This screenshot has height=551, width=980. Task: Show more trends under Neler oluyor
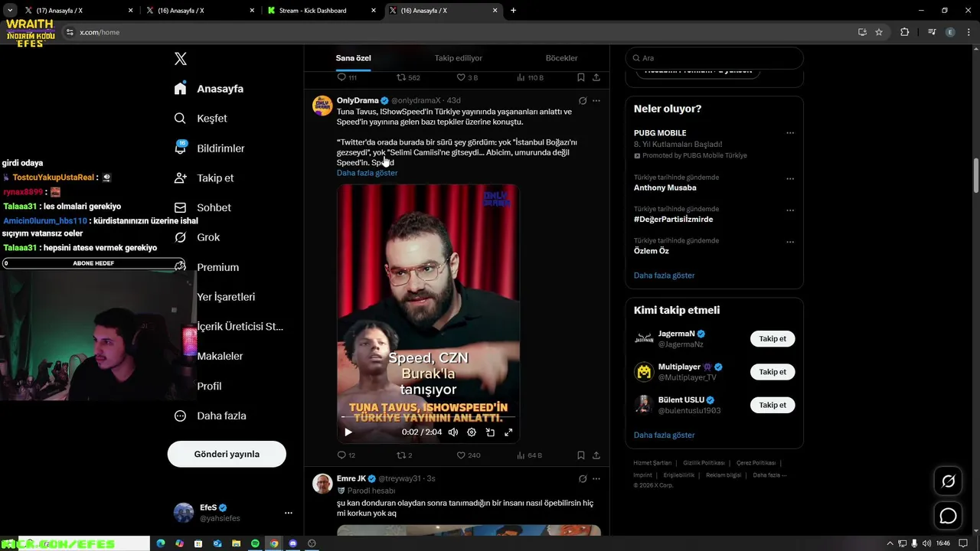(x=664, y=275)
